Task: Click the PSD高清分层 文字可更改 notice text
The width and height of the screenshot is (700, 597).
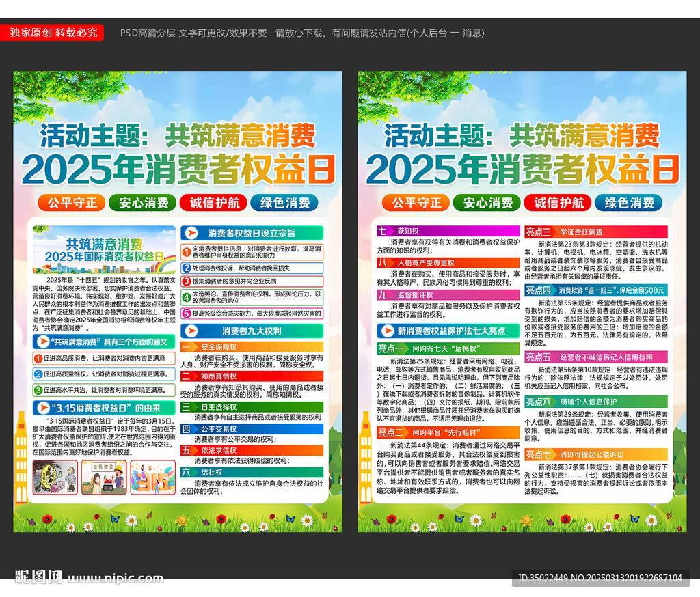Action: click(301, 33)
